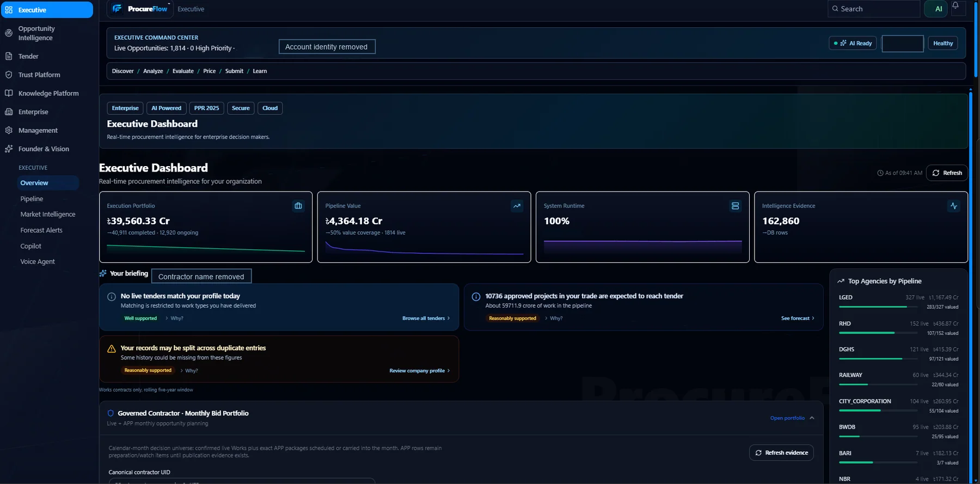Click the System Runtime server icon

pos(736,206)
